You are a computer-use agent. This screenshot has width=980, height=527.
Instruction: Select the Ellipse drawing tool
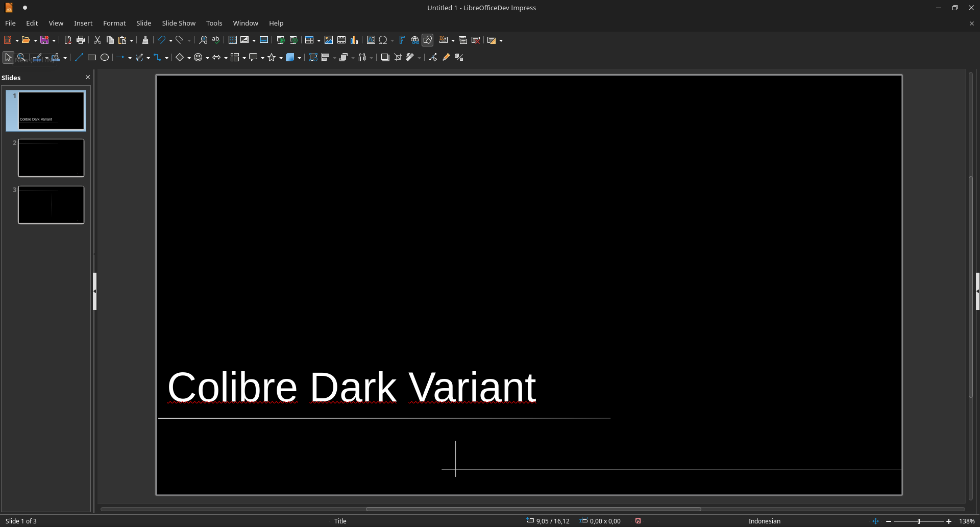pos(105,58)
